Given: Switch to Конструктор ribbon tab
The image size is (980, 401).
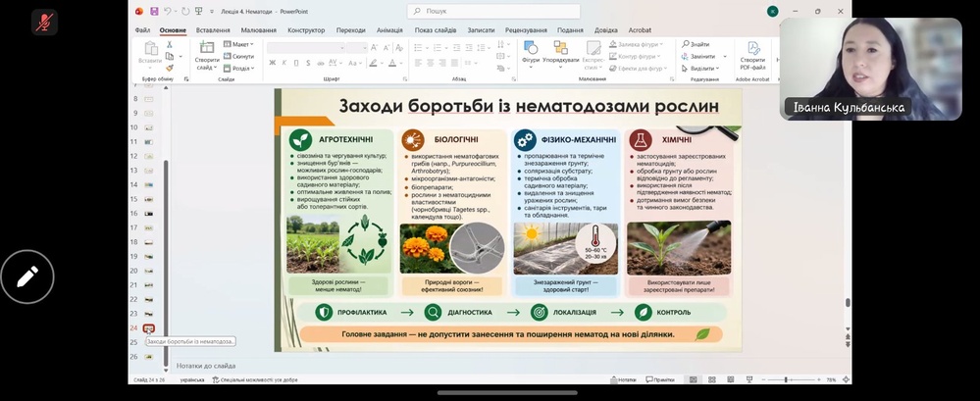Looking at the screenshot, I should [x=306, y=30].
